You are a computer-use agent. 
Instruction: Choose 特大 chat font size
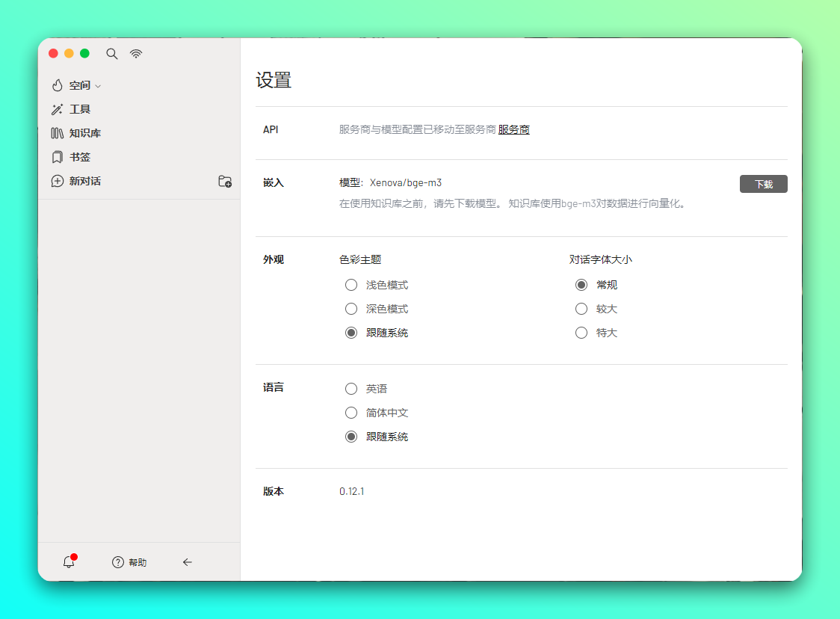[581, 333]
